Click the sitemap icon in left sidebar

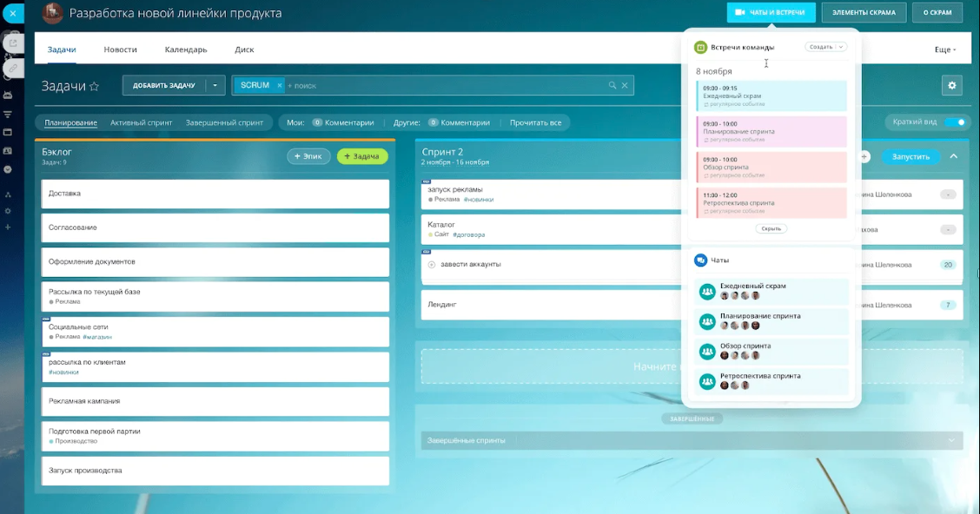click(x=8, y=194)
